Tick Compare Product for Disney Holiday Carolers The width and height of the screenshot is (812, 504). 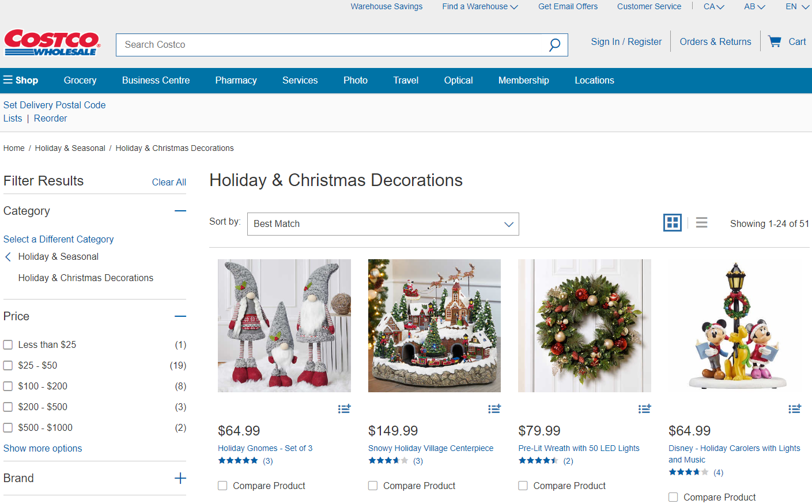673,498
